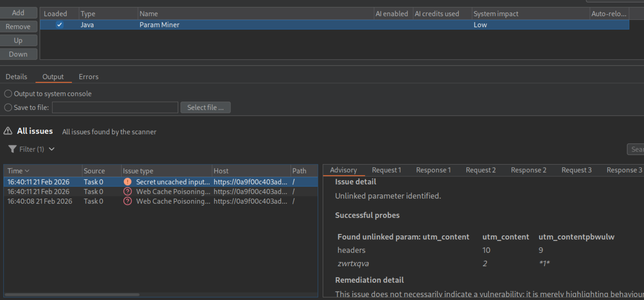Switch to the Details tab
The image size is (644, 300).
(x=16, y=77)
